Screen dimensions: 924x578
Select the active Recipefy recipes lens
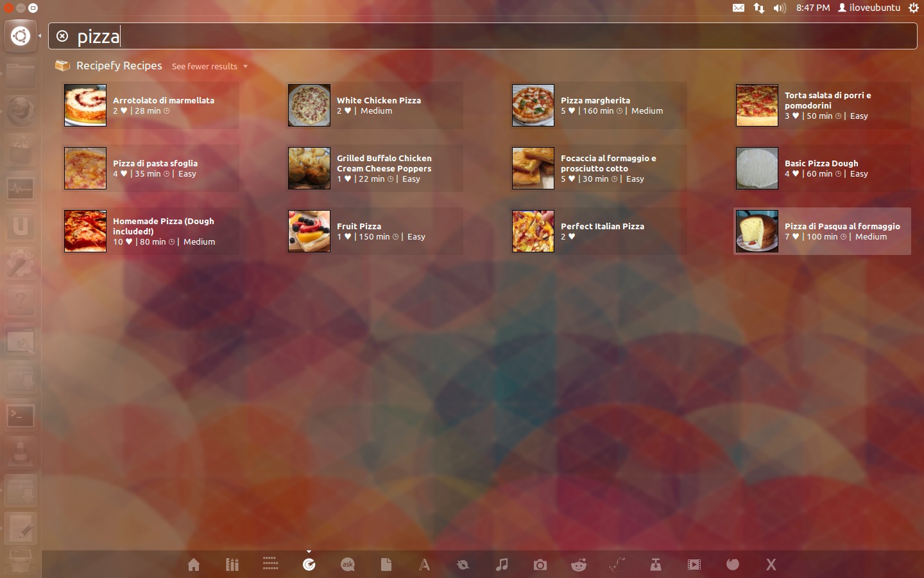click(x=309, y=565)
